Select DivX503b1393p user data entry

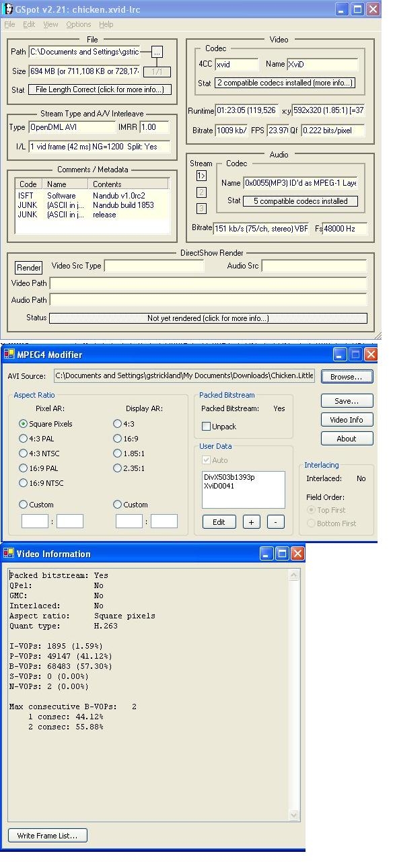(231, 477)
